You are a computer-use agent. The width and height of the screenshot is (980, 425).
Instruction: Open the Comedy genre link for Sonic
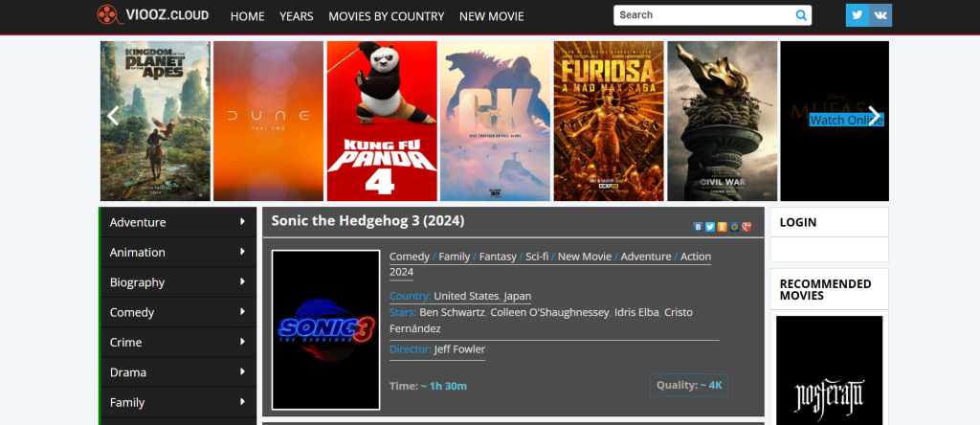point(410,257)
